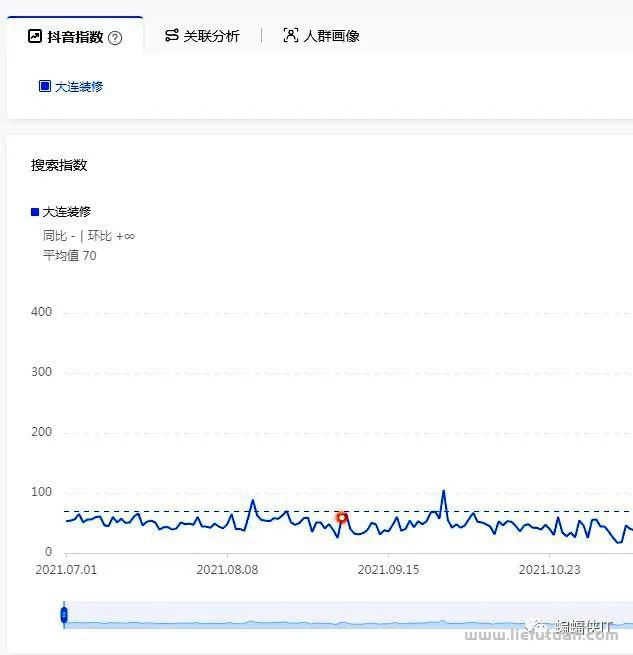Screen dimensions: 633x655
Task: Click the 100 y-axis label
Action: coord(41,492)
